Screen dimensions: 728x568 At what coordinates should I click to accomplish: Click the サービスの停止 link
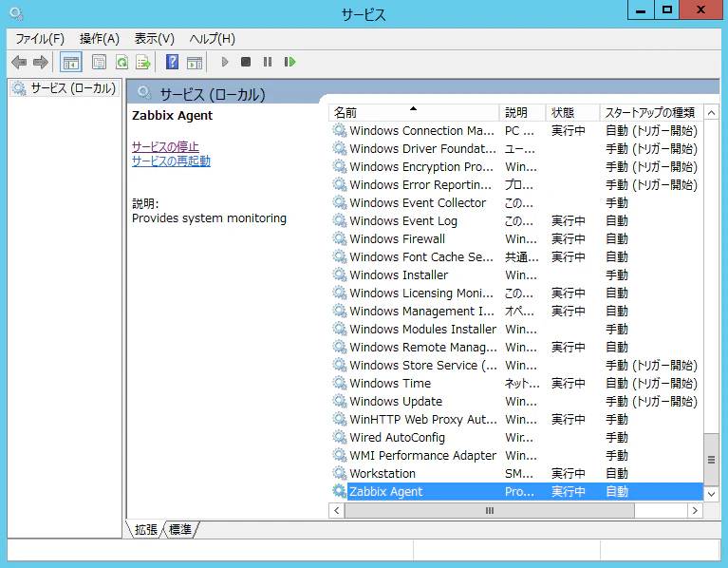point(165,147)
